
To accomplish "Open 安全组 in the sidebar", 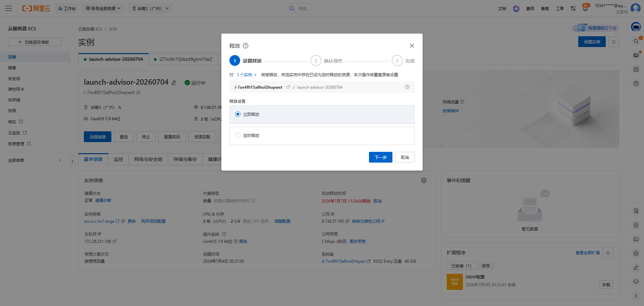I will coord(14,79).
